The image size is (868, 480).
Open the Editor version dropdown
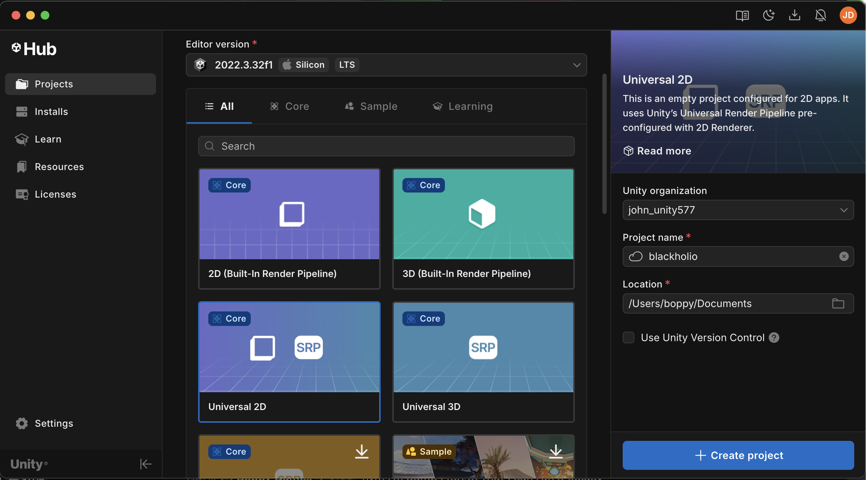(577, 65)
